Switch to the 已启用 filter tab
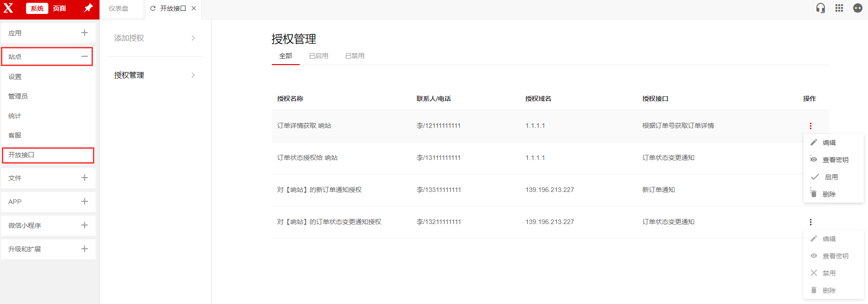This screenshot has height=304, width=868. point(318,56)
